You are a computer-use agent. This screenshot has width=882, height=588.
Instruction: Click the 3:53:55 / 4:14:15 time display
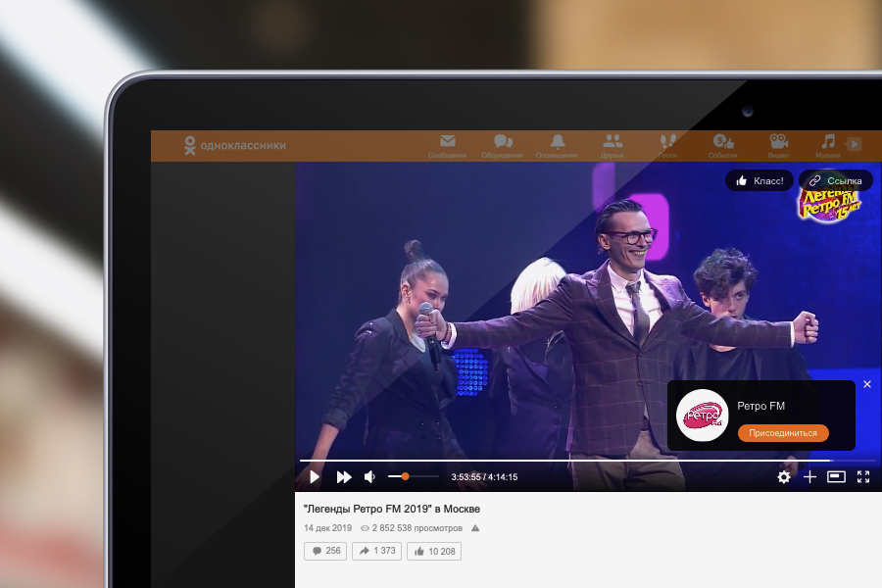[x=484, y=477]
